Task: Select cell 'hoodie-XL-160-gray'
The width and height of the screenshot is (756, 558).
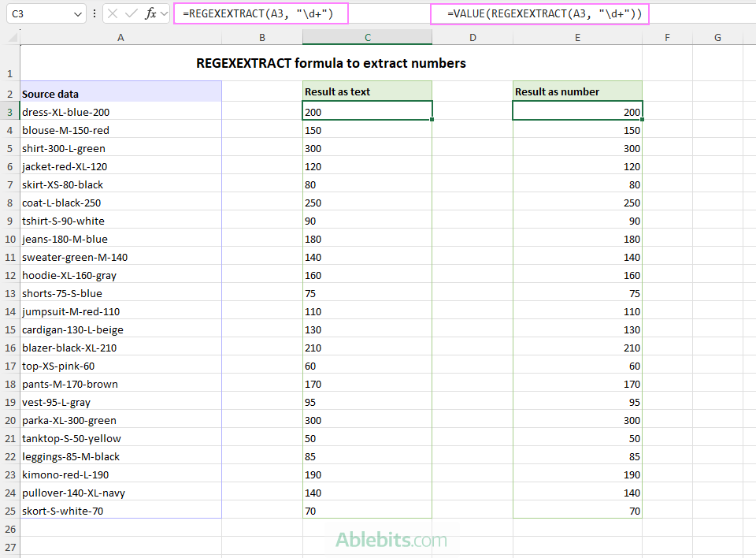Action: tap(120, 275)
